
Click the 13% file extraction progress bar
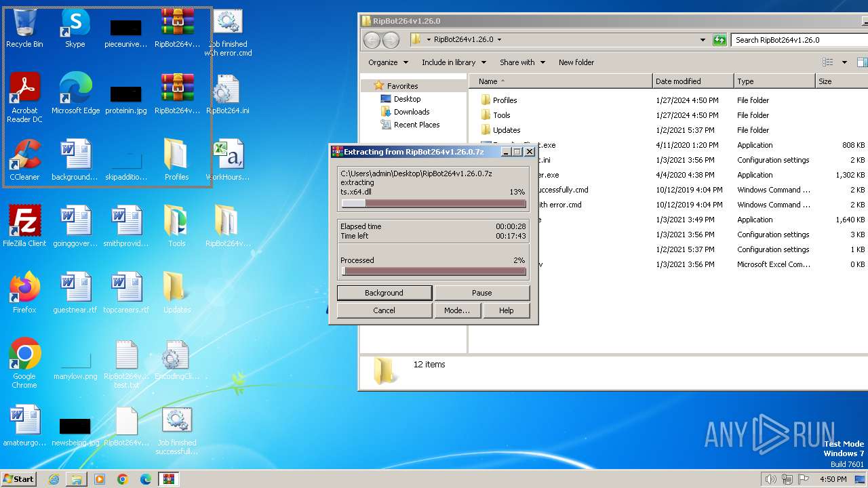(433, 203)
